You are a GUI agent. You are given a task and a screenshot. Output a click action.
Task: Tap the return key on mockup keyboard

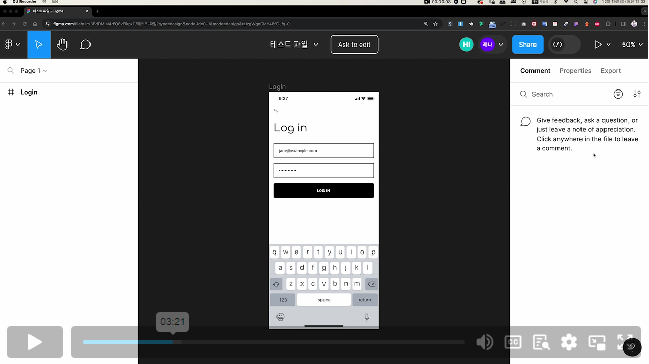point(365,300)
